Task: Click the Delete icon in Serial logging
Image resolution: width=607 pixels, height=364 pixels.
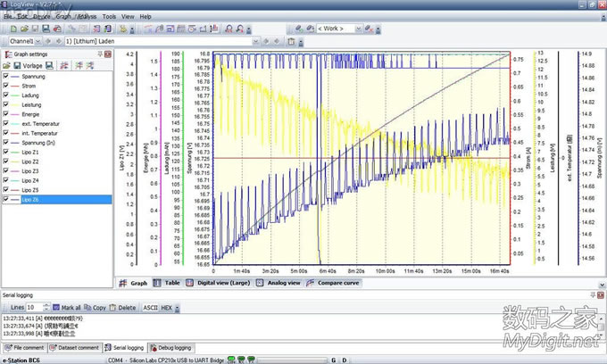Action: point(112,307)
